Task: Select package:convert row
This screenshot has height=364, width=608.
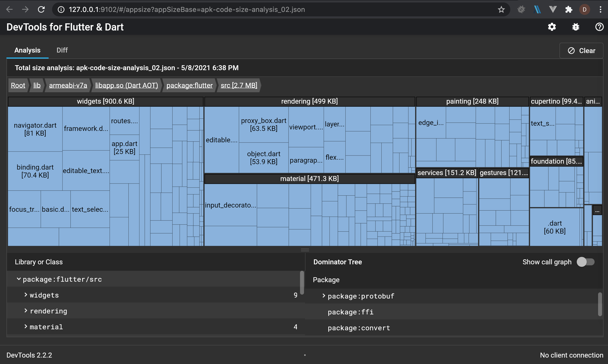Action: [x=451, y=328]
